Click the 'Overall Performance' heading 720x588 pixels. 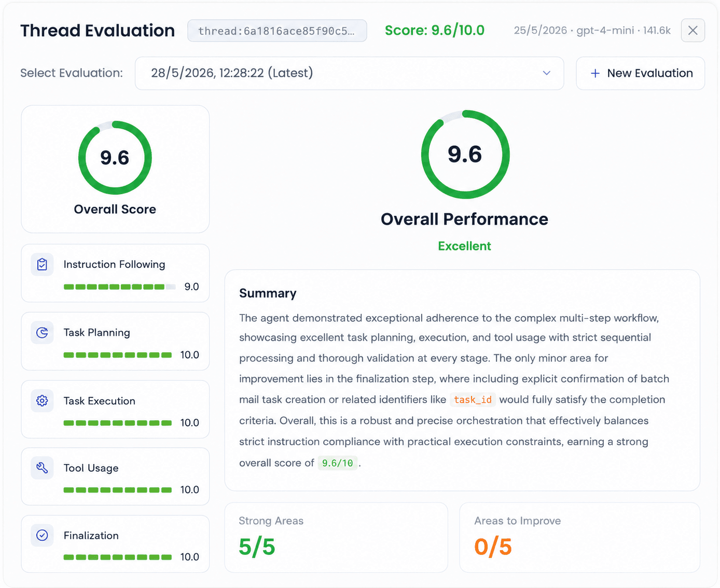[464, 220]
